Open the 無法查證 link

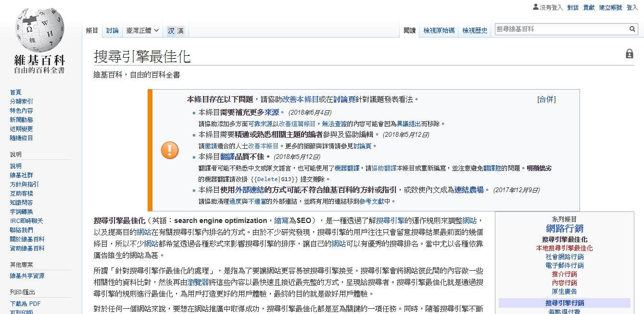[x=335, y=124]
